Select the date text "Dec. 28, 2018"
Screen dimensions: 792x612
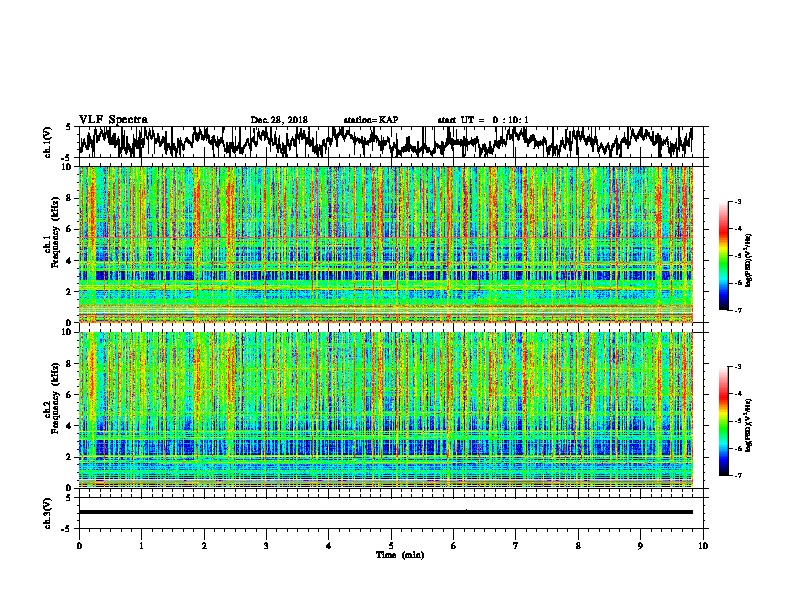click(x=279, y=120)
